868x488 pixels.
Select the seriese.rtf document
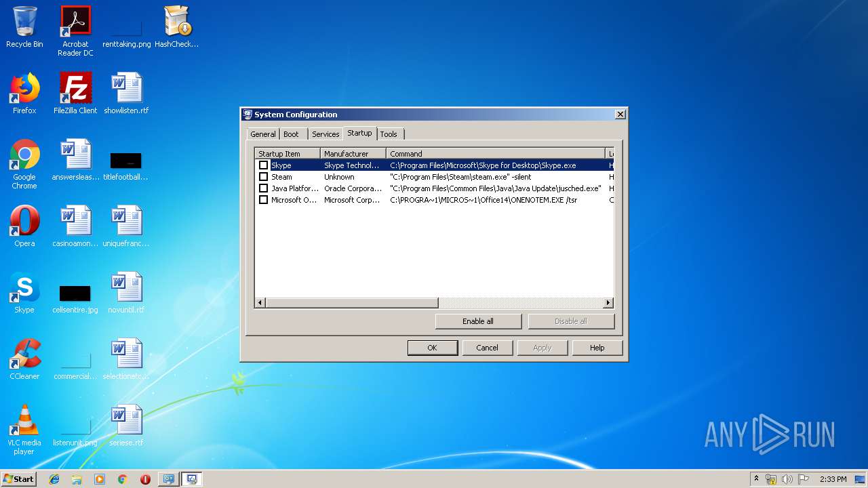126,426
